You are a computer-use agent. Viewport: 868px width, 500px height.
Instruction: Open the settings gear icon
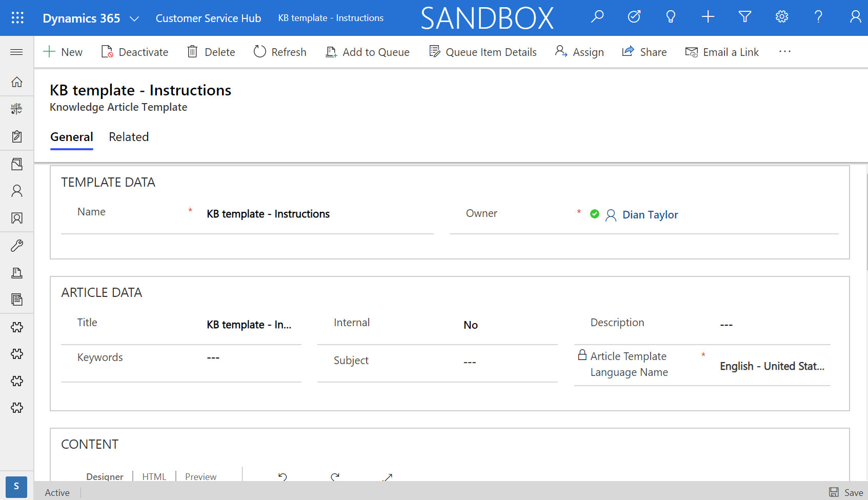(781, 17)
